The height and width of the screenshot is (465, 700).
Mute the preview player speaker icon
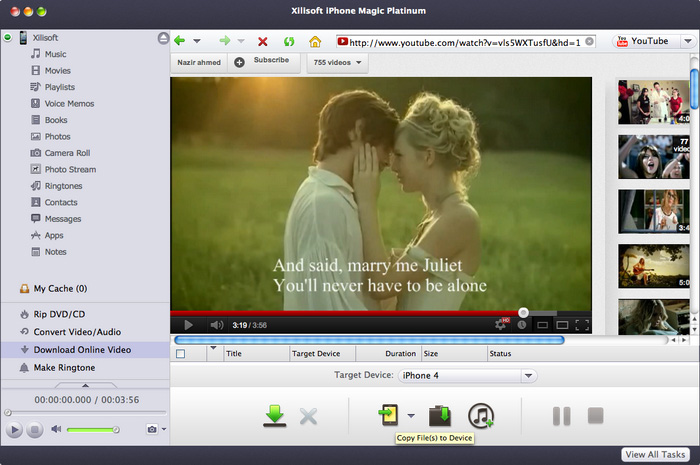click(x=56, y=429)
